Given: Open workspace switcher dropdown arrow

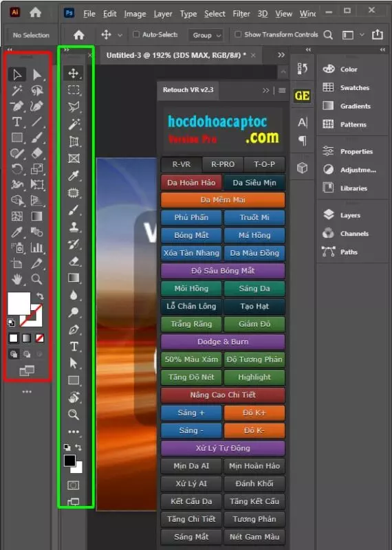Looking at the screenshot, I should coord(362,35).
